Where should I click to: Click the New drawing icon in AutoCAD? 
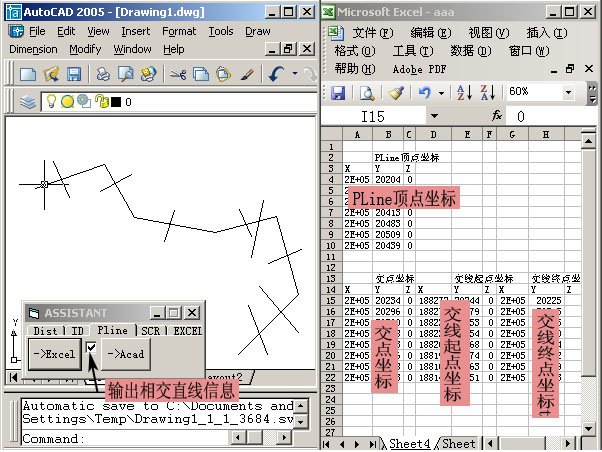(28, 74)
